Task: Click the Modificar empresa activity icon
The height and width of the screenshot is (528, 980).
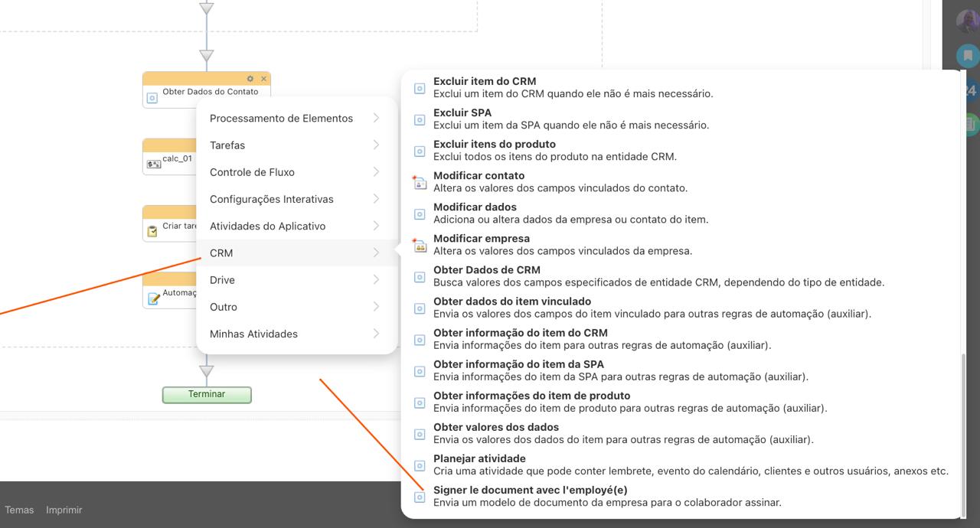Action: click(420, 246)
